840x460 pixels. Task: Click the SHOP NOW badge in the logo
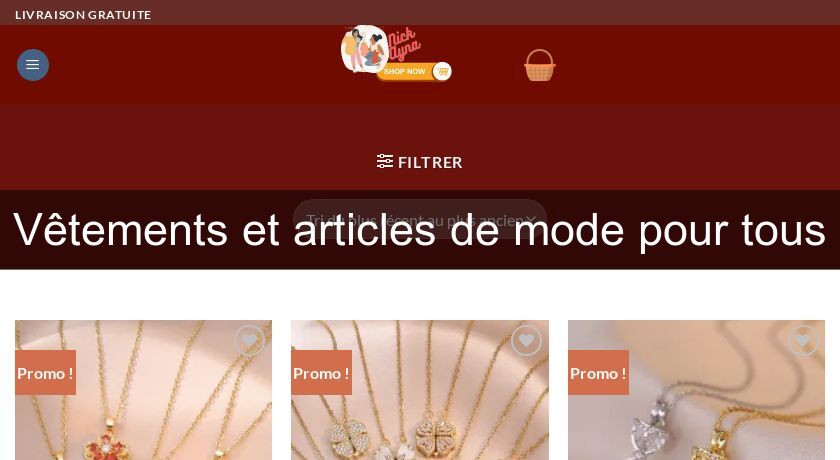point(404,71)
